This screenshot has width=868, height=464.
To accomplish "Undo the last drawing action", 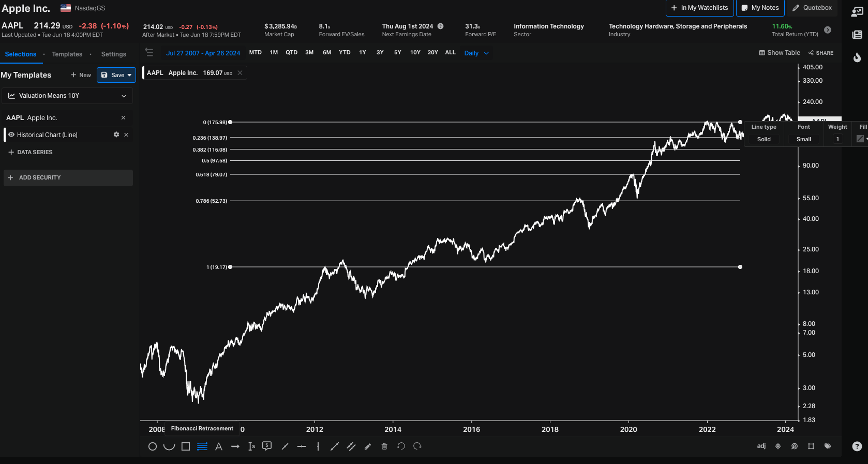I will point(401,446).
